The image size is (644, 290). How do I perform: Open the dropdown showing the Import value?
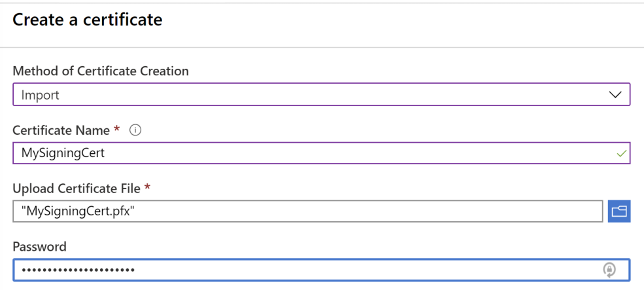[320, 94]
